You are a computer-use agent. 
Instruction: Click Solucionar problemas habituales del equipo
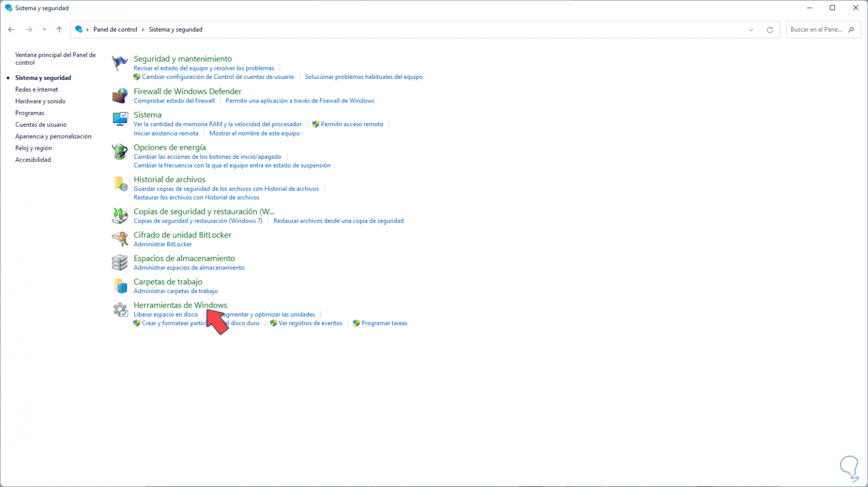[364, 77]
